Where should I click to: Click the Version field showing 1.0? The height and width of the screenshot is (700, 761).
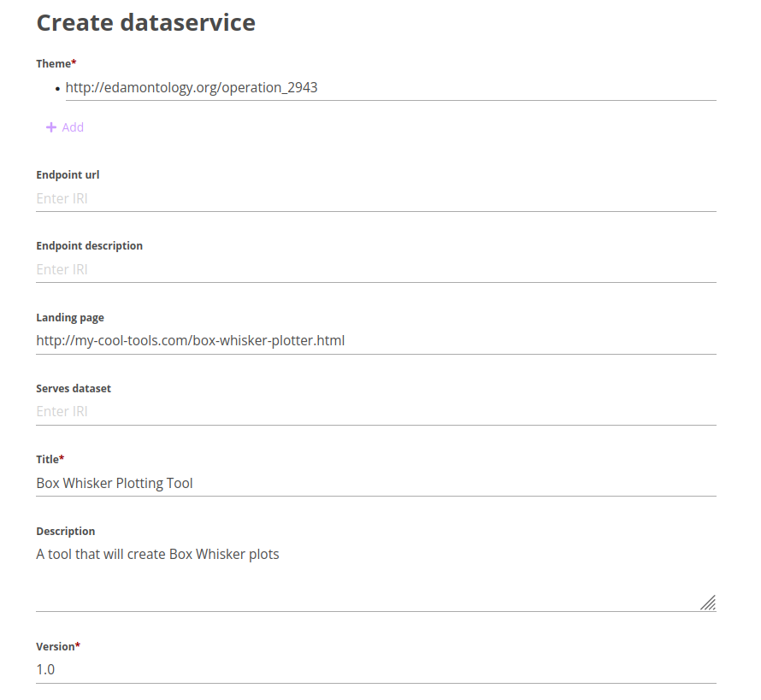pyautogui.click(x=376, y=670)
